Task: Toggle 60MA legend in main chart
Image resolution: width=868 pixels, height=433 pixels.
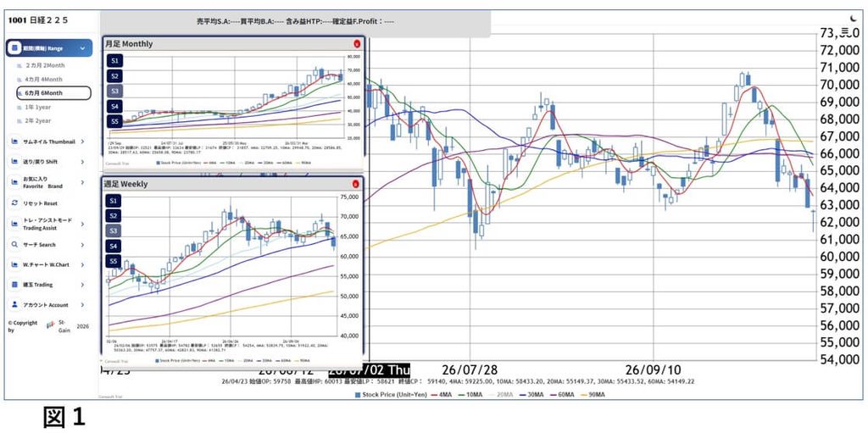Action: point(564,395)
